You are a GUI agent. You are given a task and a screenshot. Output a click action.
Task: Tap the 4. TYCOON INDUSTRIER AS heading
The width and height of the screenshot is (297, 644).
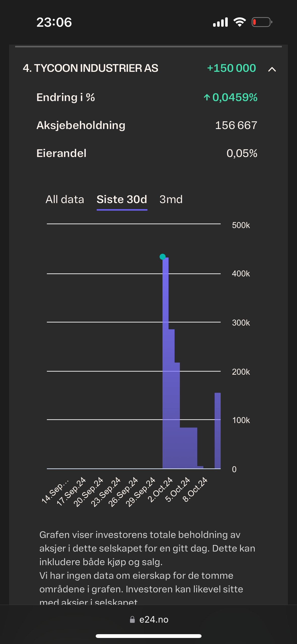90,68
